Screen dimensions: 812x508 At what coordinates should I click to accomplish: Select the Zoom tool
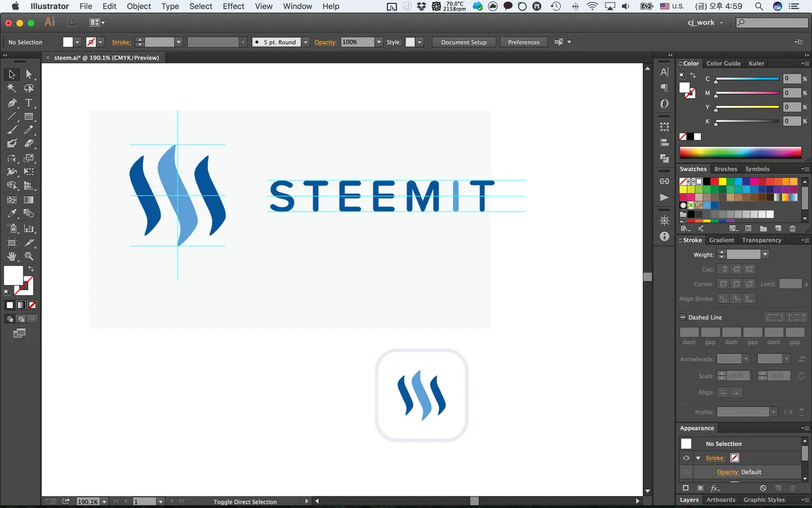(29, 257)
